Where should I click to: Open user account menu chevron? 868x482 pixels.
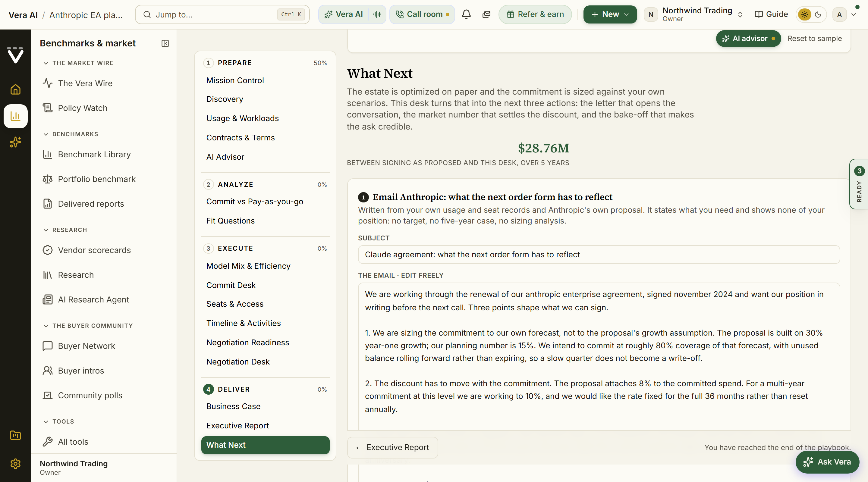[854, 14]
